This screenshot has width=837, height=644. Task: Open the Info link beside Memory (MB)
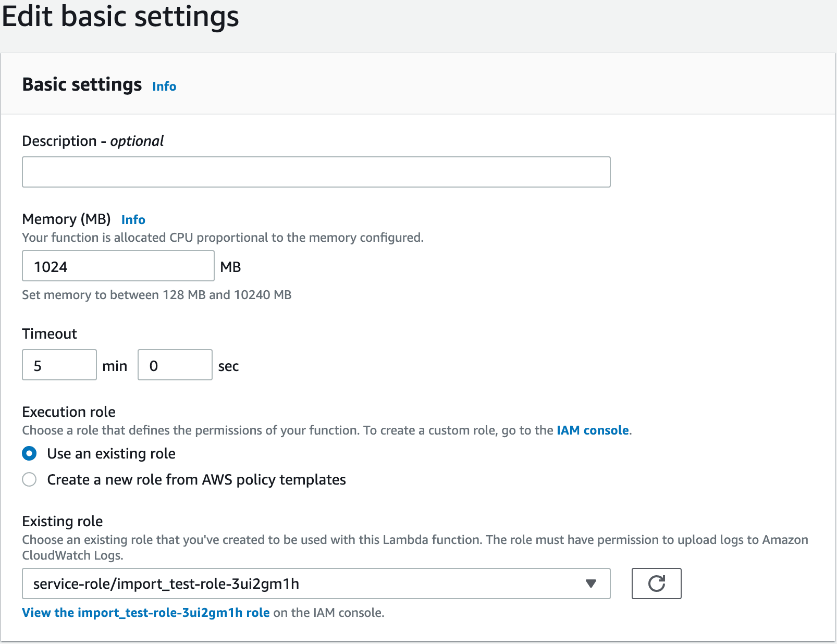(133, 219)
